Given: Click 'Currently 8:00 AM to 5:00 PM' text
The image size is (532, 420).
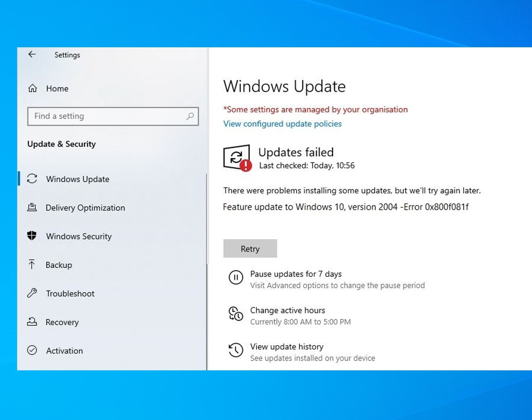Looking at the screenshot, I should click(300, 322).
